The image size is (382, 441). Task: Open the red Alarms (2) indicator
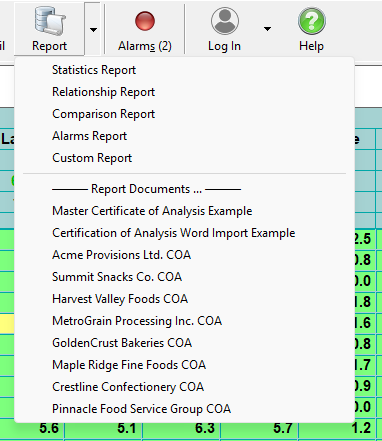point(145,21)
